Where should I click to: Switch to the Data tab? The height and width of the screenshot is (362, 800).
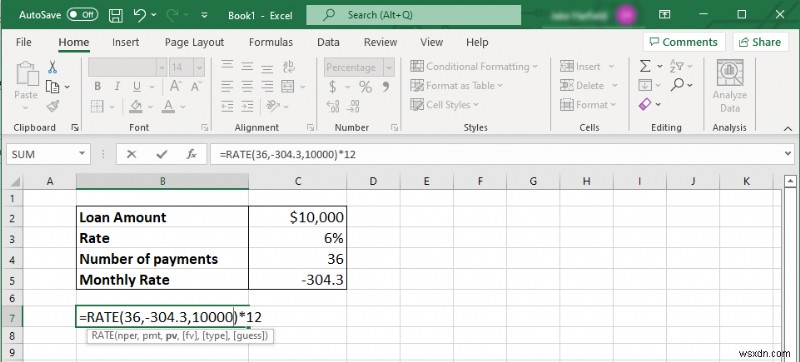coord(328,42)
